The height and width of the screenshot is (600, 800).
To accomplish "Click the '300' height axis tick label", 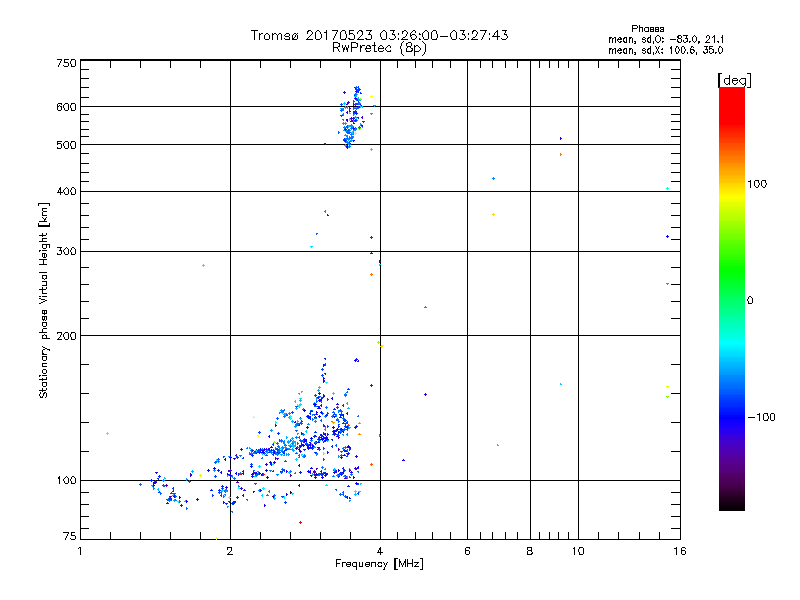I will click(x=66, y=251).
